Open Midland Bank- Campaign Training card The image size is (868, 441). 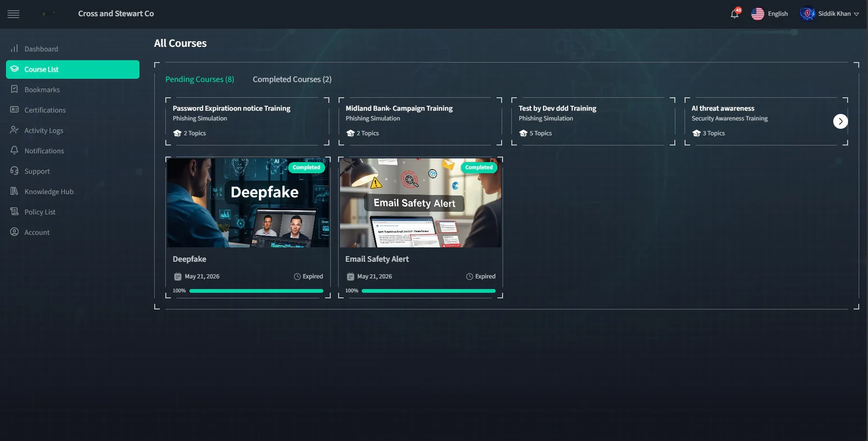(420, 121)
